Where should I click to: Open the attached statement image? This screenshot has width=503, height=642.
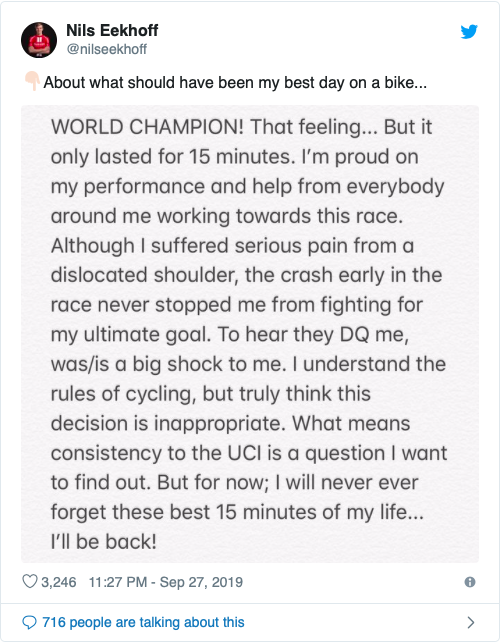(x=250, y=334)
